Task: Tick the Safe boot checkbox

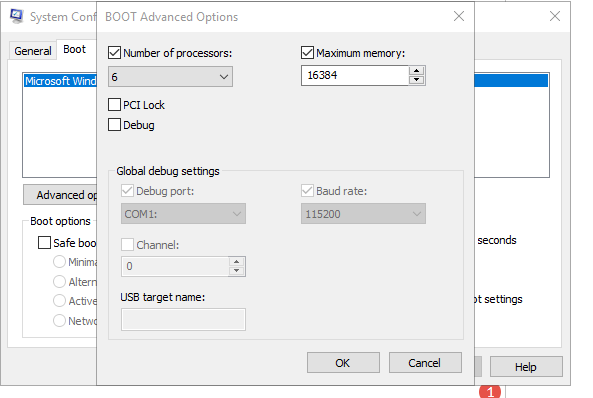Action: tap(44, 243)
